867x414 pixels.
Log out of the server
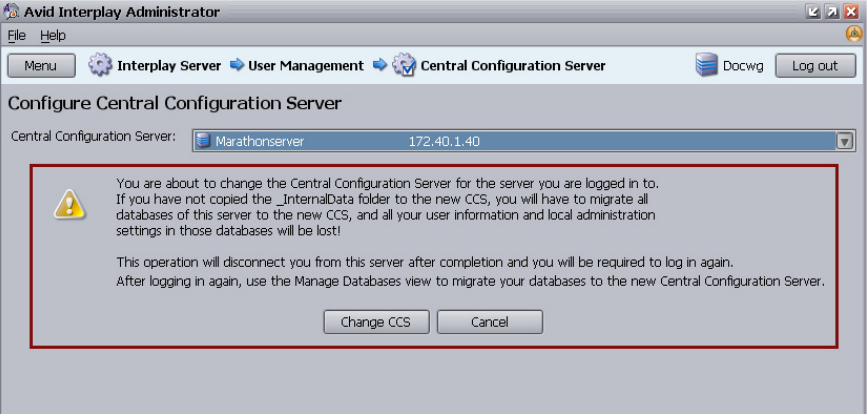[x=815, y=66]
